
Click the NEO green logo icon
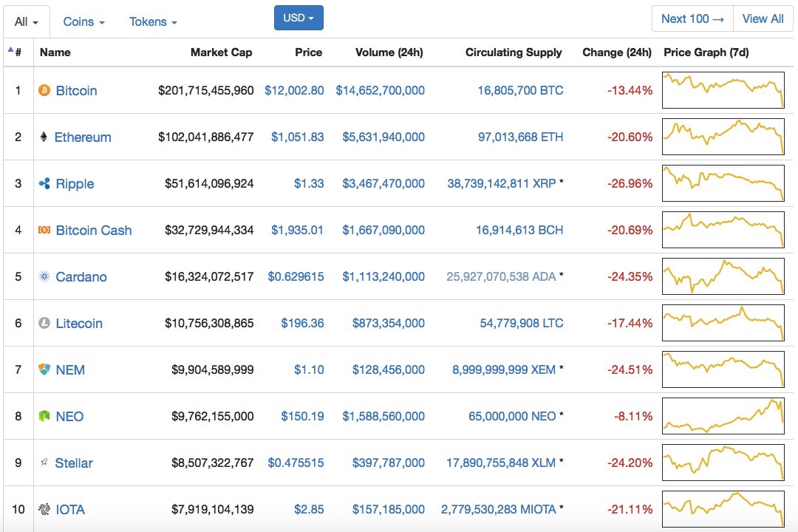[x=44, y=417]
